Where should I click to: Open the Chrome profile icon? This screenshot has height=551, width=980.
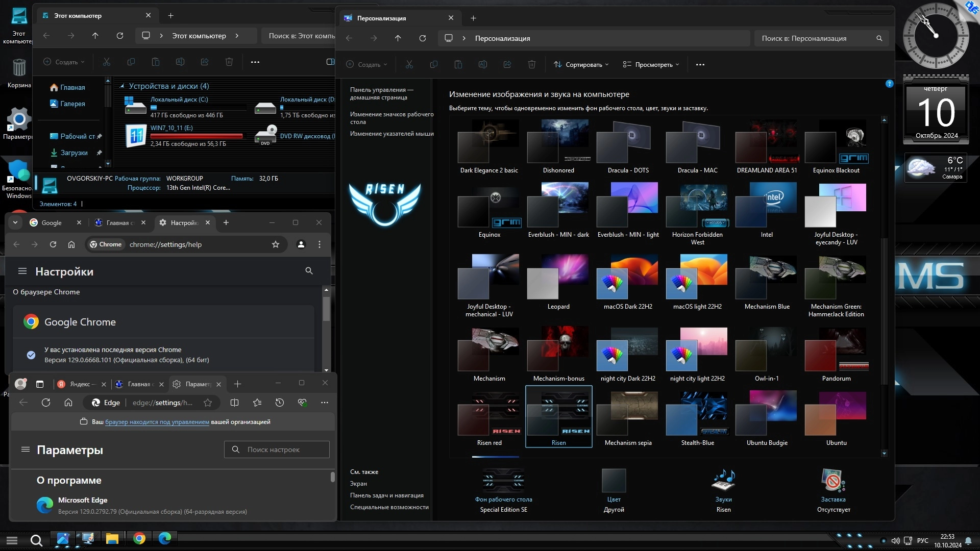(301, 244)
